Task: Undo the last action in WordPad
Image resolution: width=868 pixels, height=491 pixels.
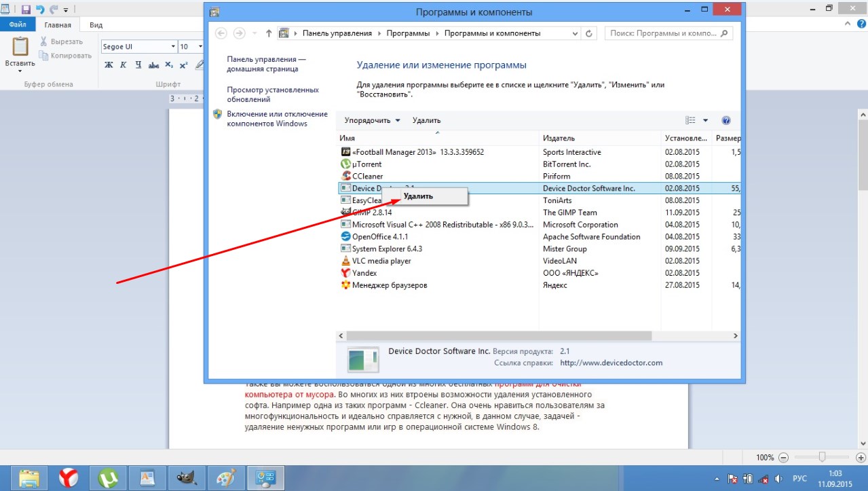Action: (39, 10)
